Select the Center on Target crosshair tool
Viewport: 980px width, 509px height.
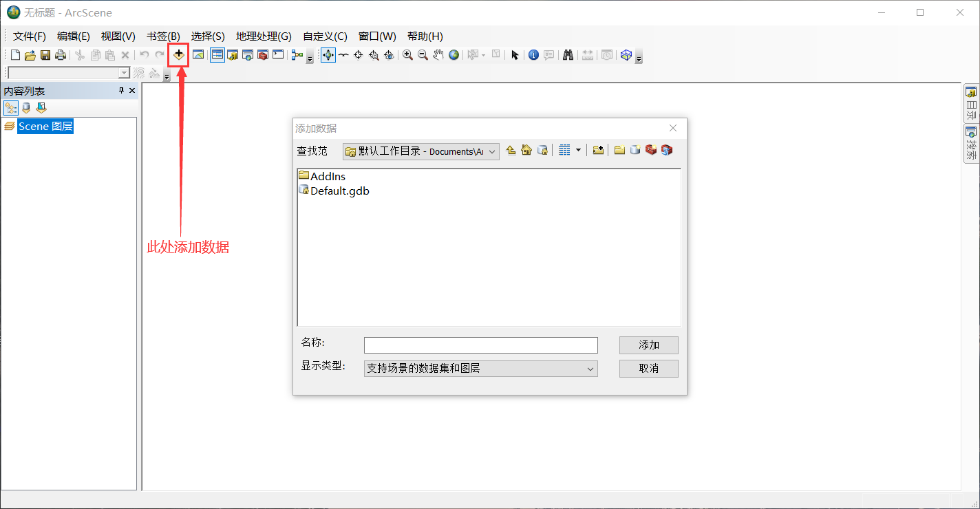tap(359, 55)
